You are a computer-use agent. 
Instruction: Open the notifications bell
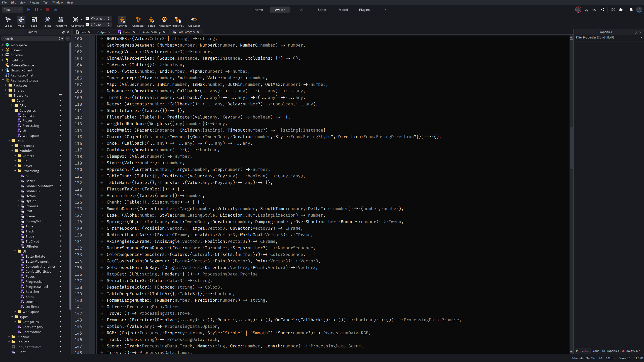(631, 10)
